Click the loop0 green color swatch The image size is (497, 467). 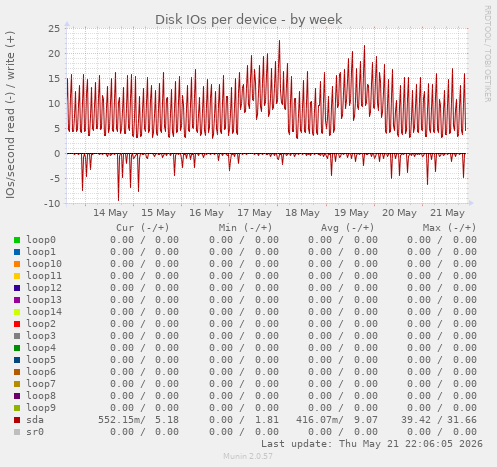(x=17, y=240)
